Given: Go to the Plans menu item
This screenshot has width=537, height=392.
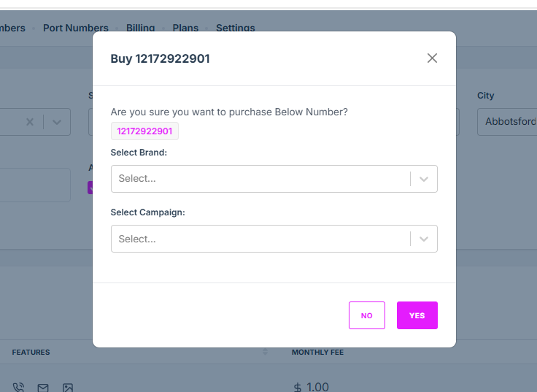Looking at the screenshot, I should (x=185, y=28).
